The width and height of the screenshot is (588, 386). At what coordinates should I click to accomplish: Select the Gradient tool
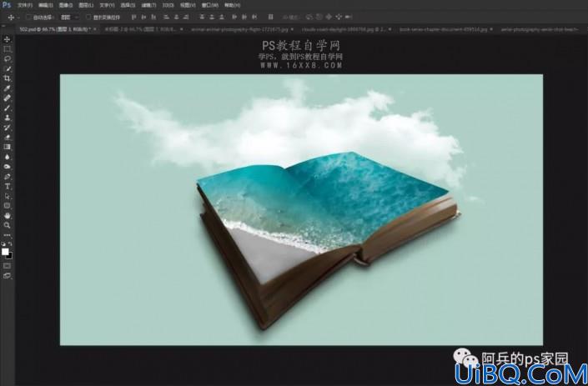pos(7,147)
